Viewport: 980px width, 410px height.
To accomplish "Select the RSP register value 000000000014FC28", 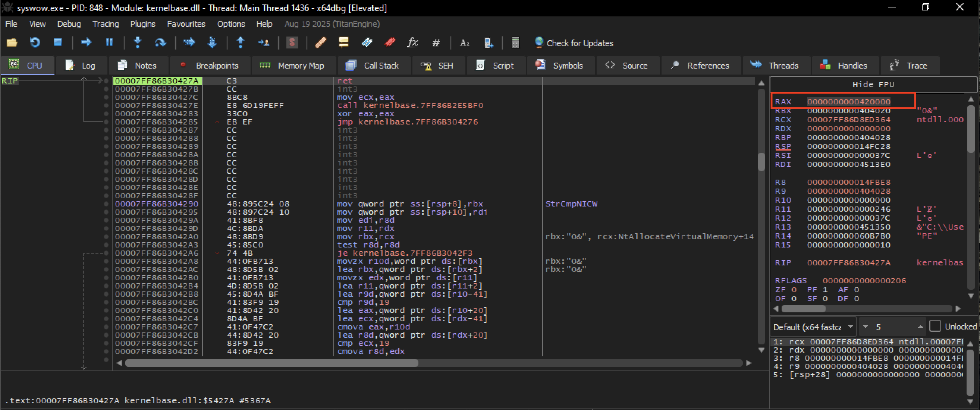I will click(848, 146).
